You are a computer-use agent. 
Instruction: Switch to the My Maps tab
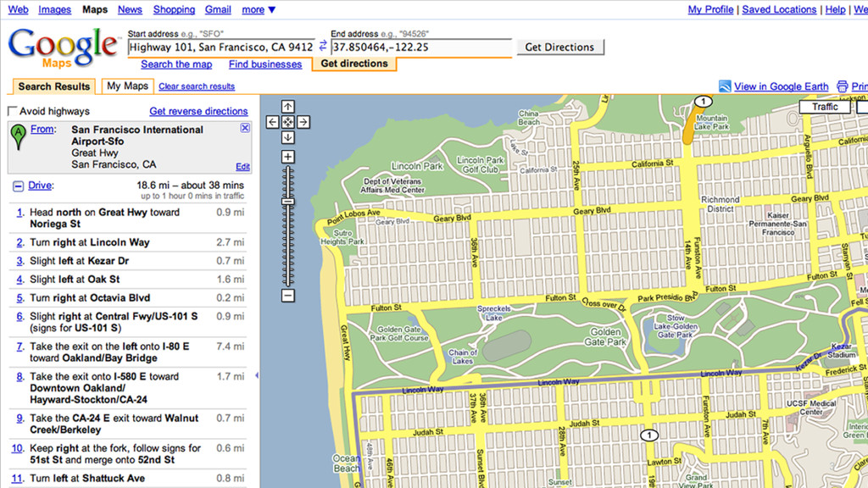[127, 86]
